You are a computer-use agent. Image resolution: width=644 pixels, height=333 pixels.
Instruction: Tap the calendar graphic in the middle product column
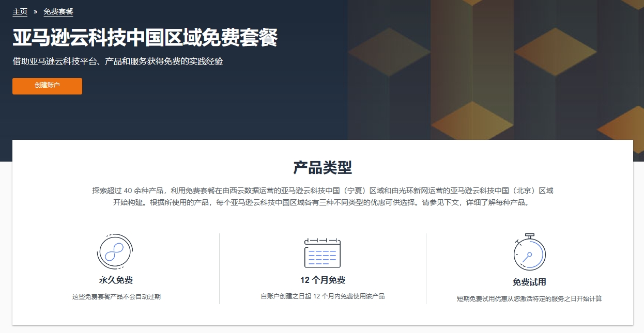tap(323, 252)
